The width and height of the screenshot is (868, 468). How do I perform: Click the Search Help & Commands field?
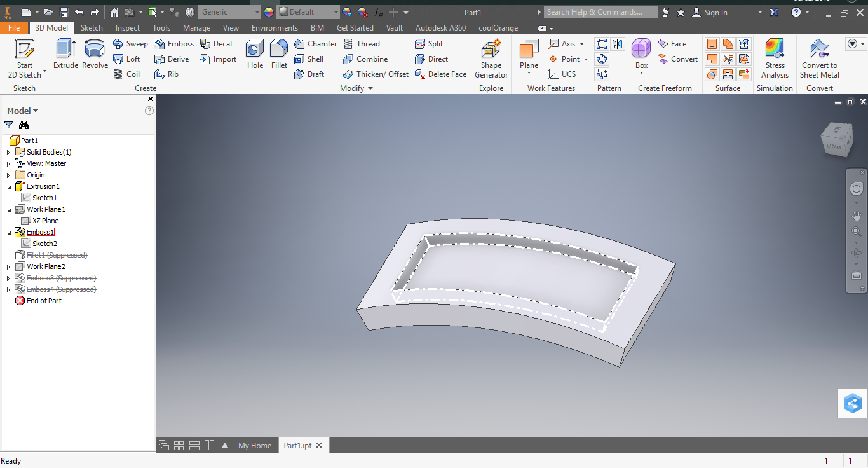coord(601,12)
